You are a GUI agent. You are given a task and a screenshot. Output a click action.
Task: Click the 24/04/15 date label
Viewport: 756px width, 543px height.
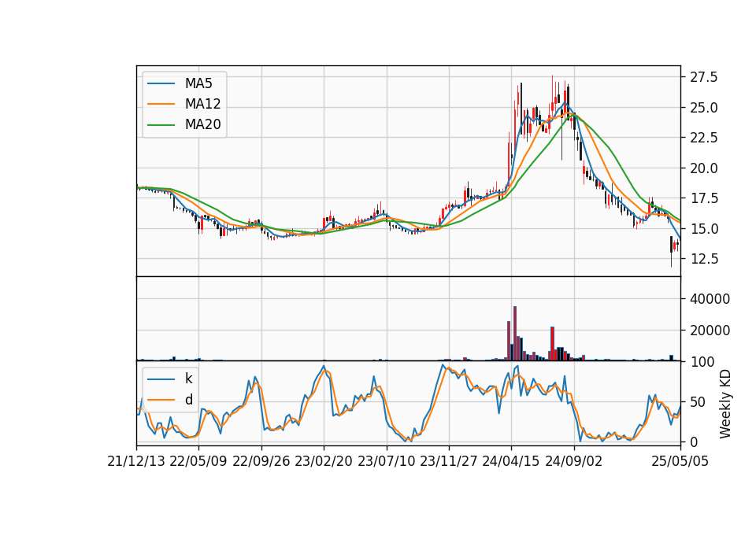point(511,461)
